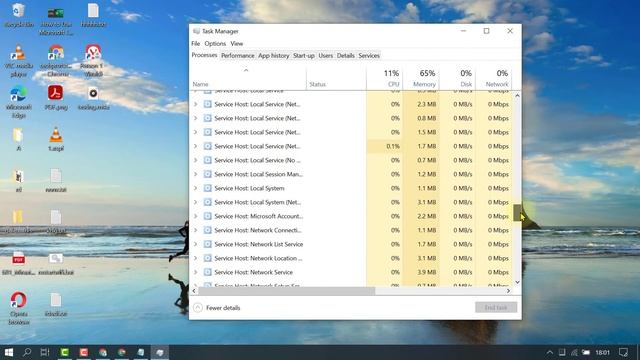Image resolution: width=640 pixels, height=360 pixels.
Task: Open the Google Chrome desktop shortcut
Action: pos(56,60)
